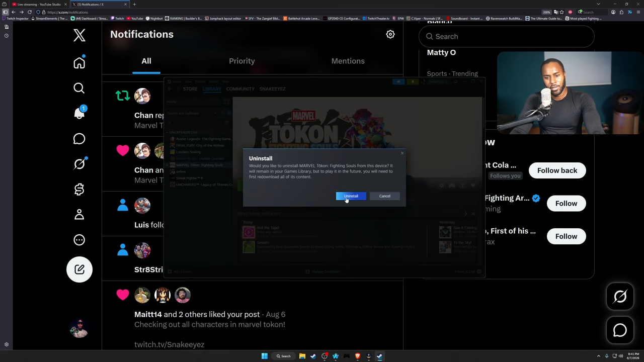Open browser sidebar history clock icon
Screen dimensions: 644x362
pyautogui.click(x=6, y=36)
